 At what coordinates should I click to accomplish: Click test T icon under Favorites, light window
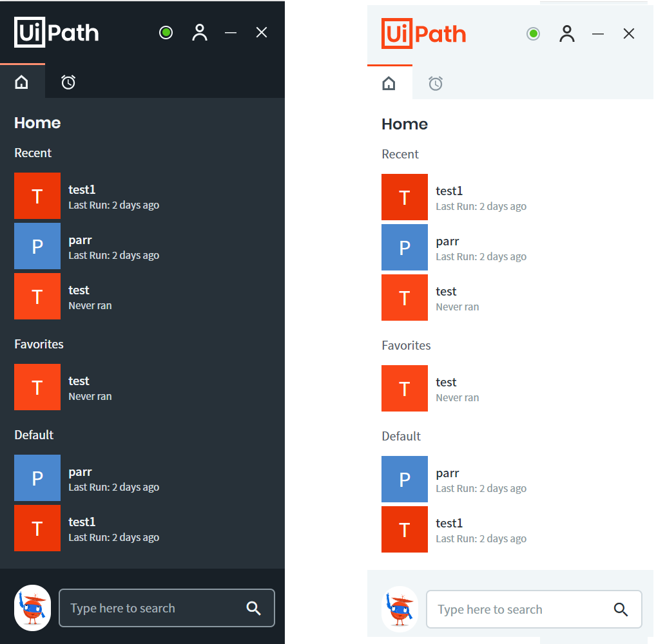405,388
